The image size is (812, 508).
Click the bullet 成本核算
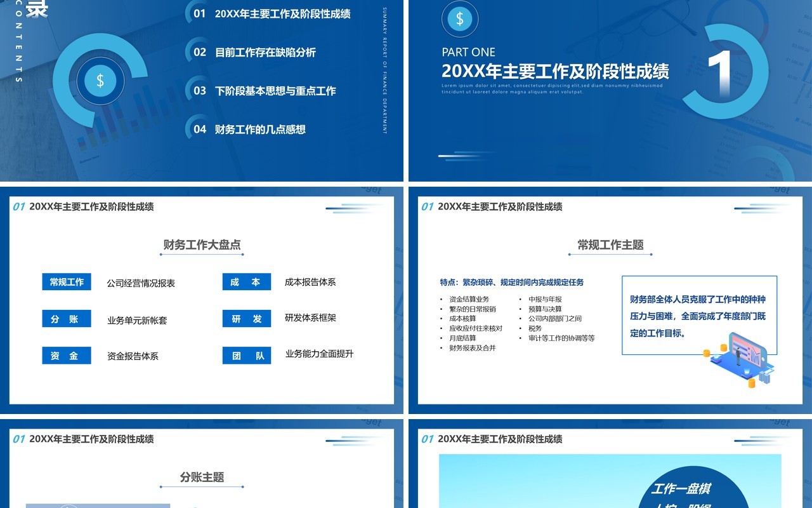pos(462,318)
